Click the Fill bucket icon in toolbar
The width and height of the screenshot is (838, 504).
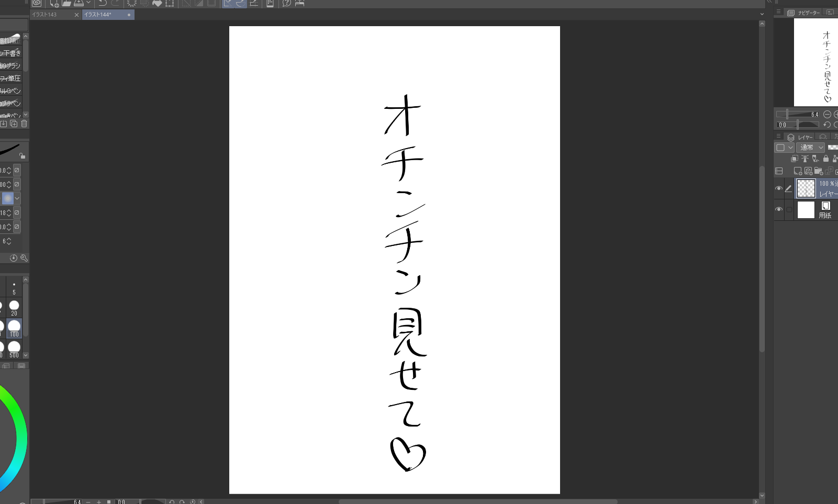[157, 3]
